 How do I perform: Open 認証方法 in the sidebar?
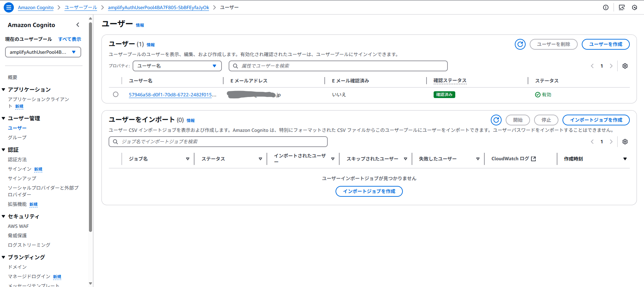tap(17, 160)
